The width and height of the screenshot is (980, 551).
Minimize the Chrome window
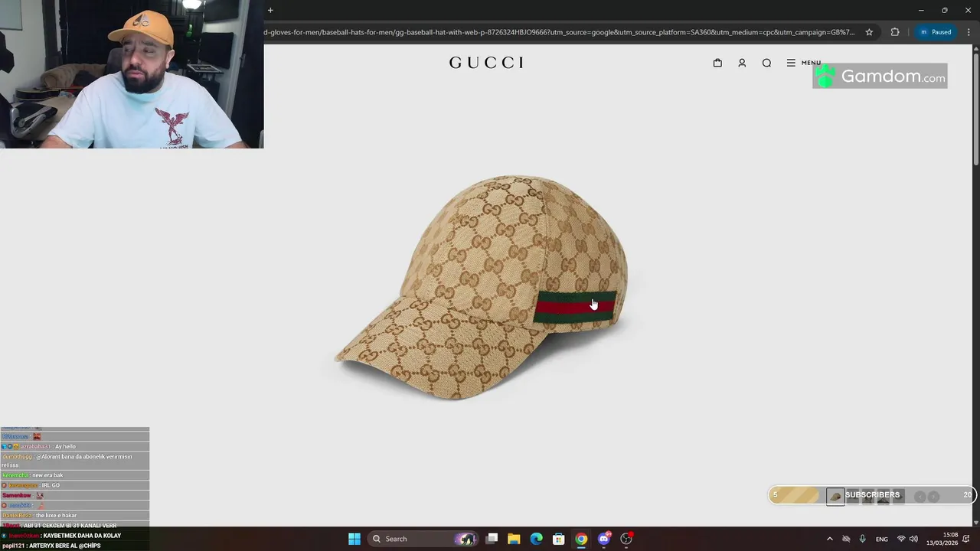[x=921, y=10]
